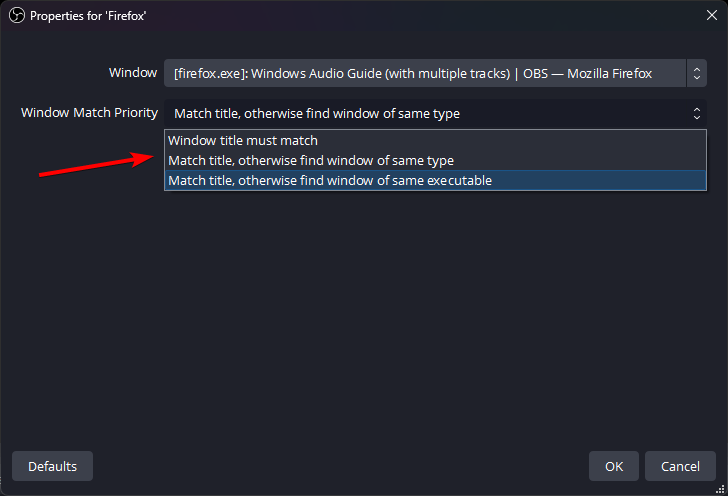This screenshot has height=496, width=728.
Task: Select 'Window title must match' option
Action: point(243,140)
